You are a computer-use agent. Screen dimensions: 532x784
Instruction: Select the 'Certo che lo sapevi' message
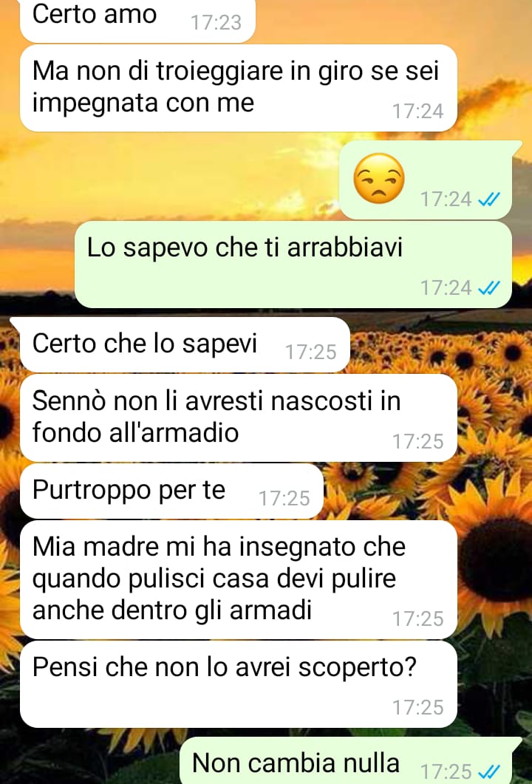185,344
